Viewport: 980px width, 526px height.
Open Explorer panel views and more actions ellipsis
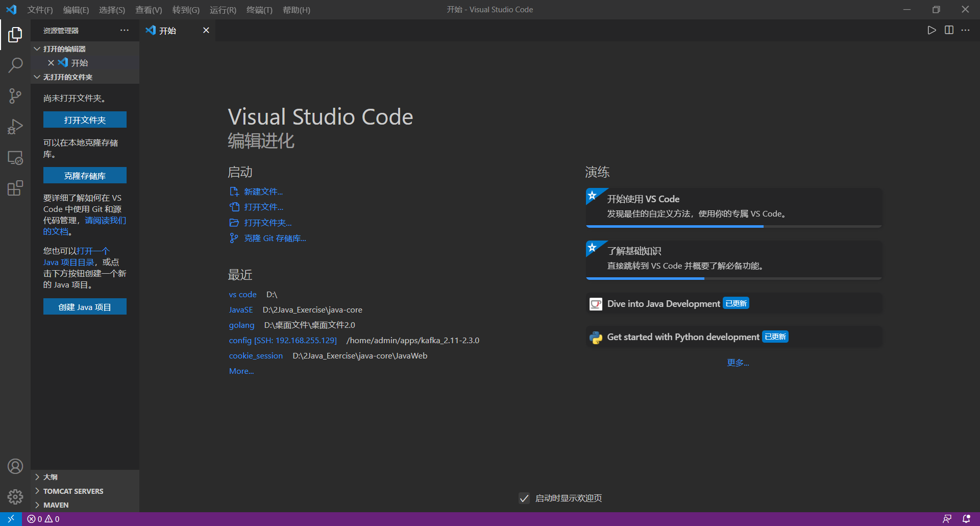(x=125, y=30)
